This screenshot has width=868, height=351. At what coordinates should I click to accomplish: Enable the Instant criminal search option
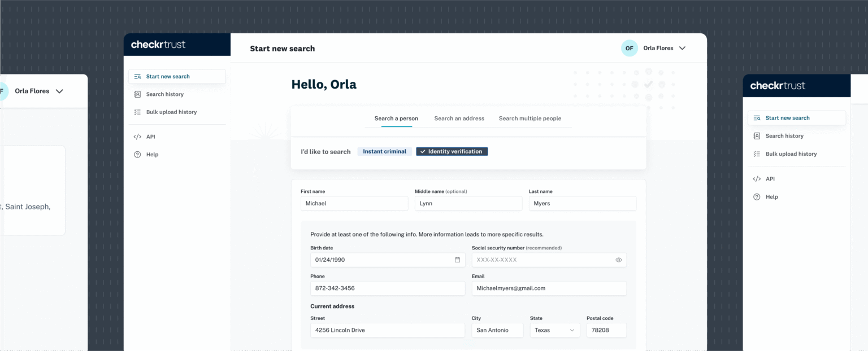[384, 151]
